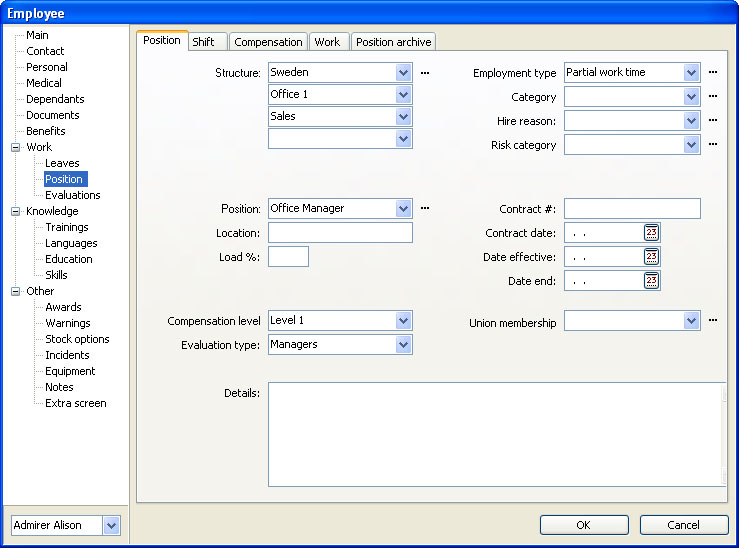Select Awards under Other
The width and height of the screenshot is (739, 548).
(63, 308)
